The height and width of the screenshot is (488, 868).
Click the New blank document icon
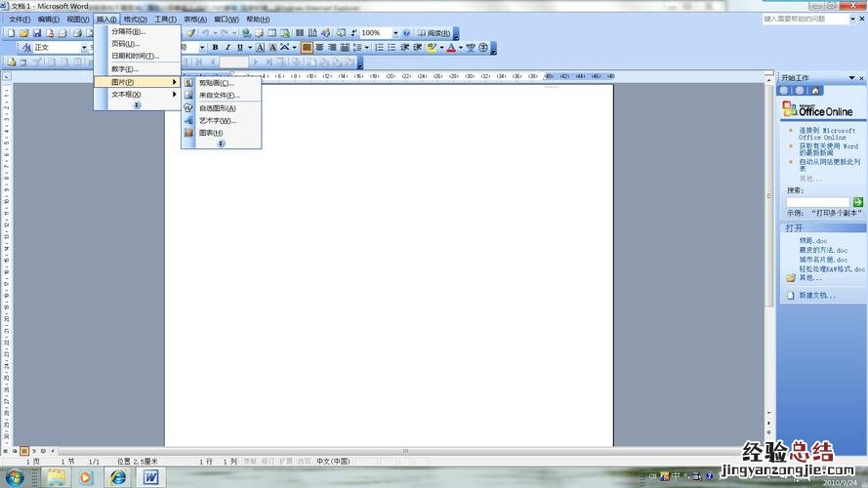click(11, 33)
